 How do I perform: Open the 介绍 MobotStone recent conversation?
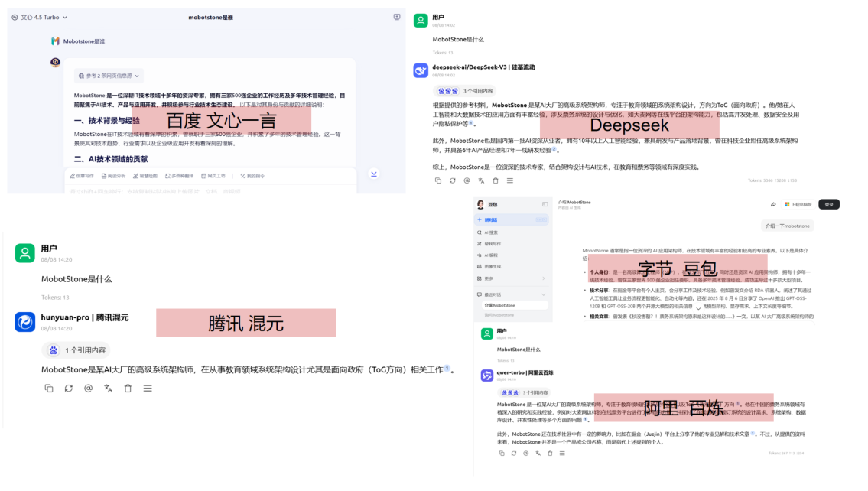(499, 305)
